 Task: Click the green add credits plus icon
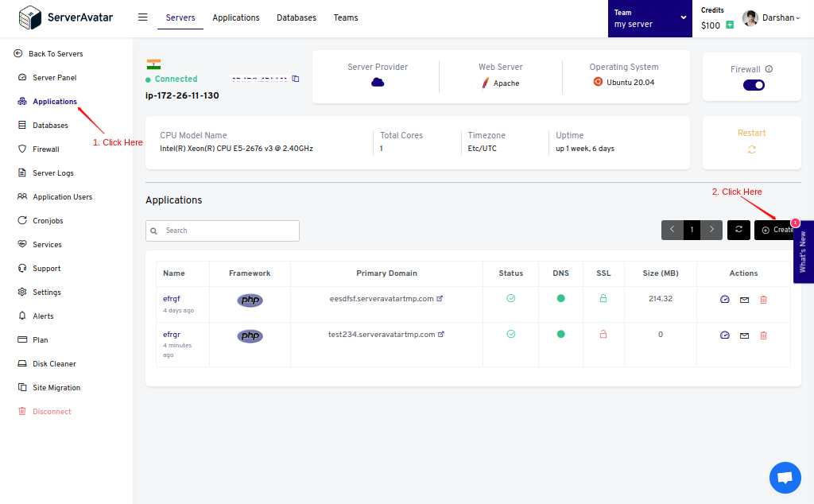pyautogui.click(x=730, y=25)
